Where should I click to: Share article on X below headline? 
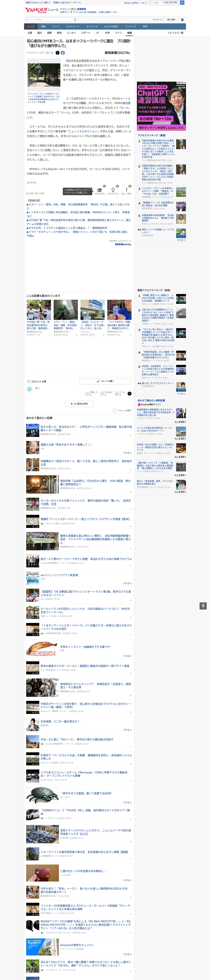pyautogui.click(x=58, y=53)
